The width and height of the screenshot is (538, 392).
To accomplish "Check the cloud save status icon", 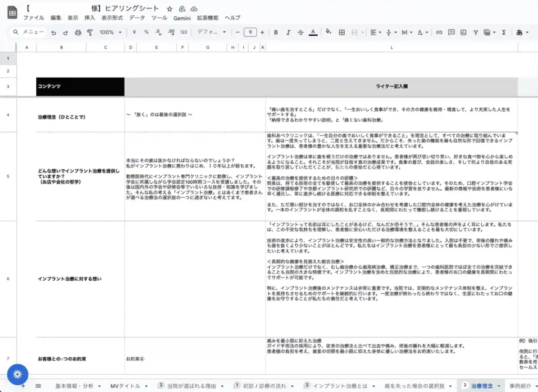I will pyautogui.click(x=194, y=9).
